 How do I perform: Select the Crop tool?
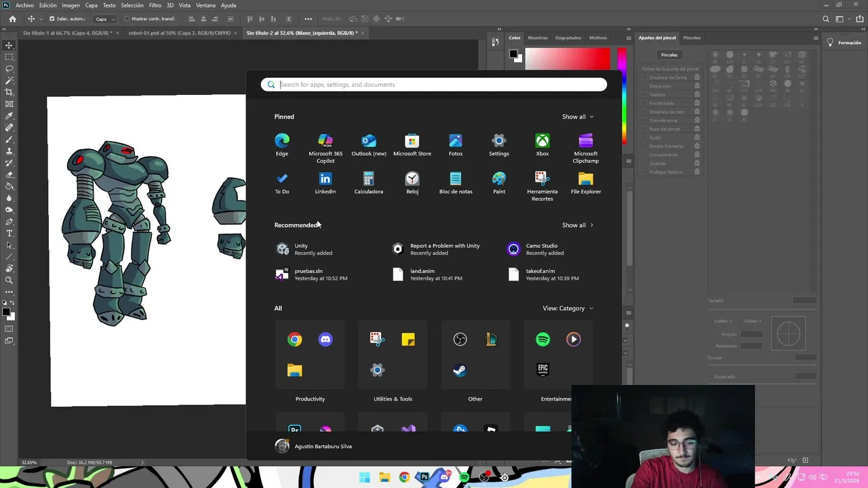click(x=9, y=92)
